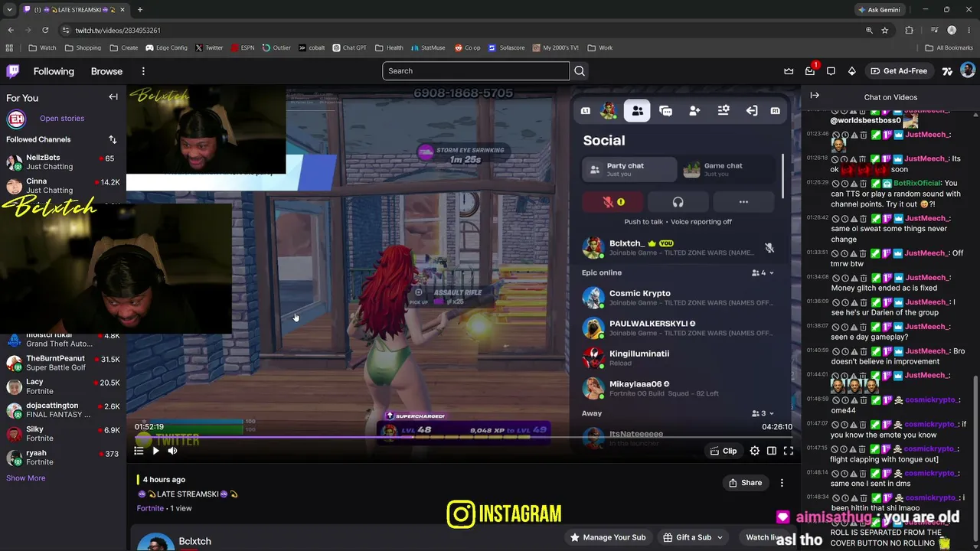This screenshot has width=980, height=551.
Task: Open video chapters list icon in player
Action: point(139,451)
